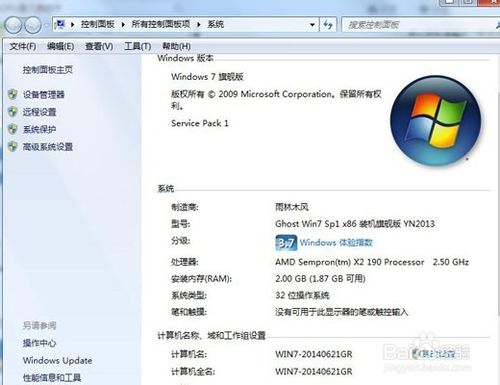Expand the arrow after 控制面板 breadcrumb

coord(123,24)
